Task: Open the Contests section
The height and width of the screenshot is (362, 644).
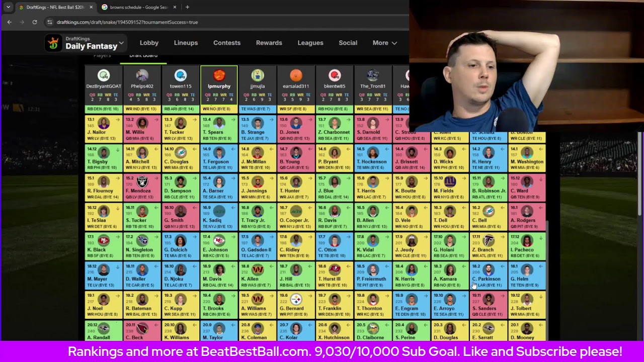Action: point(227,43)
